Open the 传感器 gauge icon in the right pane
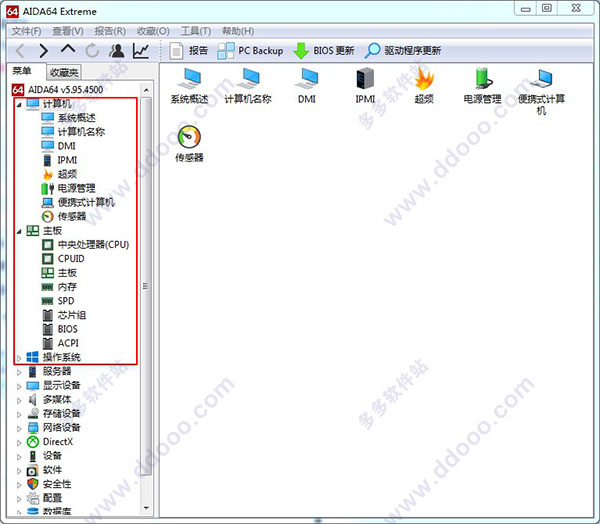Viewport: 600px width, 524px height. pyautogui.click(x=189, y=144)
